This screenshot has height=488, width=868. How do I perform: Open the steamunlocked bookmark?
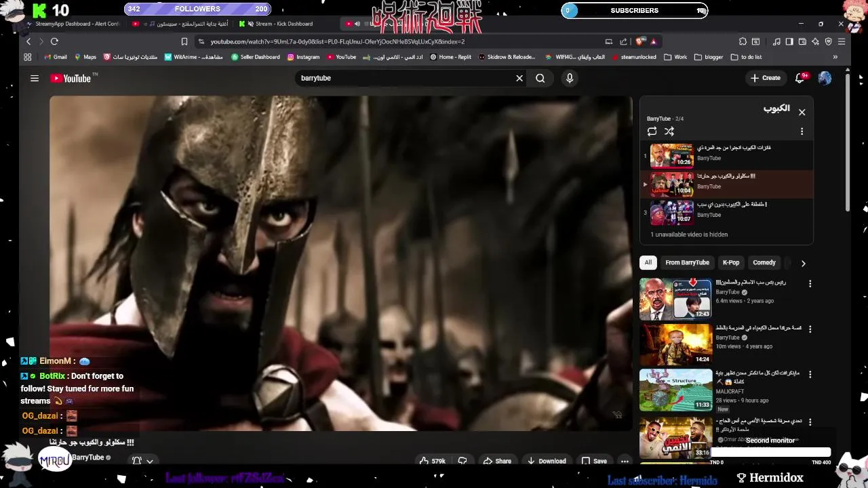tap(633, 57)
